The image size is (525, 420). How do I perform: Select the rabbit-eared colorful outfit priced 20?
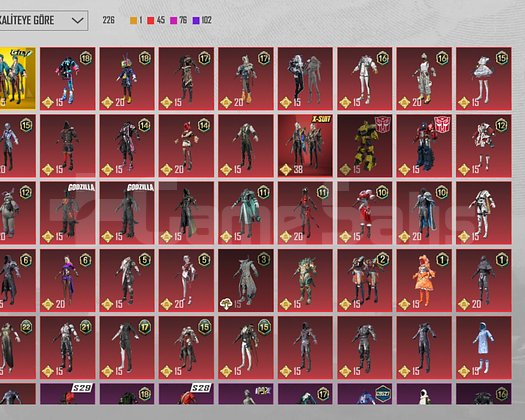(127, 78)
